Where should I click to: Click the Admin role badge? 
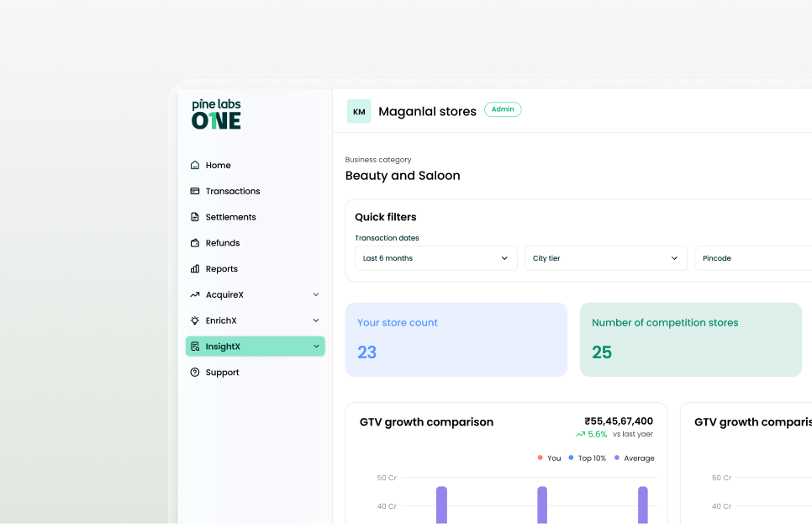(503, 109)
